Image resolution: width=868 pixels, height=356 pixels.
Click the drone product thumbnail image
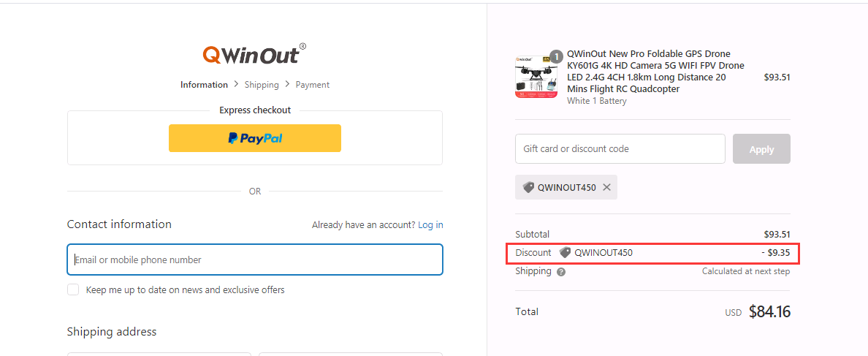click(536, 76)
